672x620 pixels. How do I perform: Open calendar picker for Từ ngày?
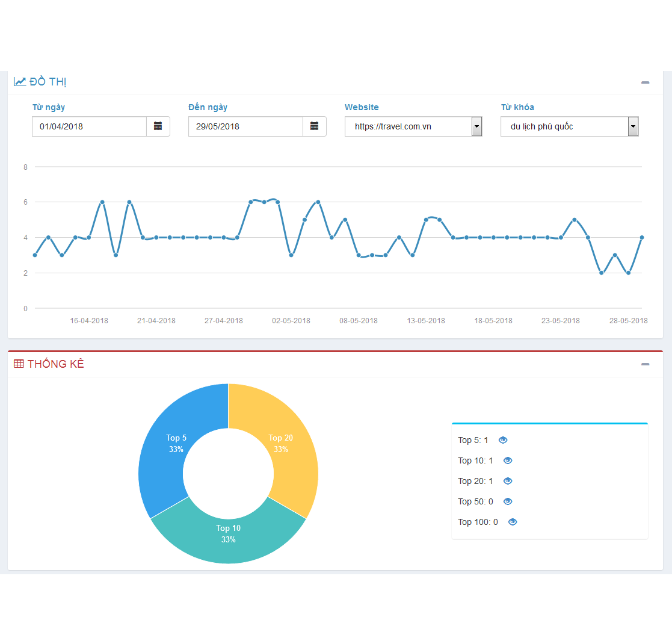click(158, 126)
